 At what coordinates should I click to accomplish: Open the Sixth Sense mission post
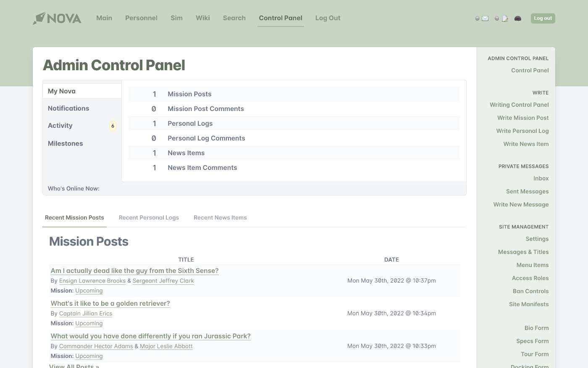(x=134, y=270)
